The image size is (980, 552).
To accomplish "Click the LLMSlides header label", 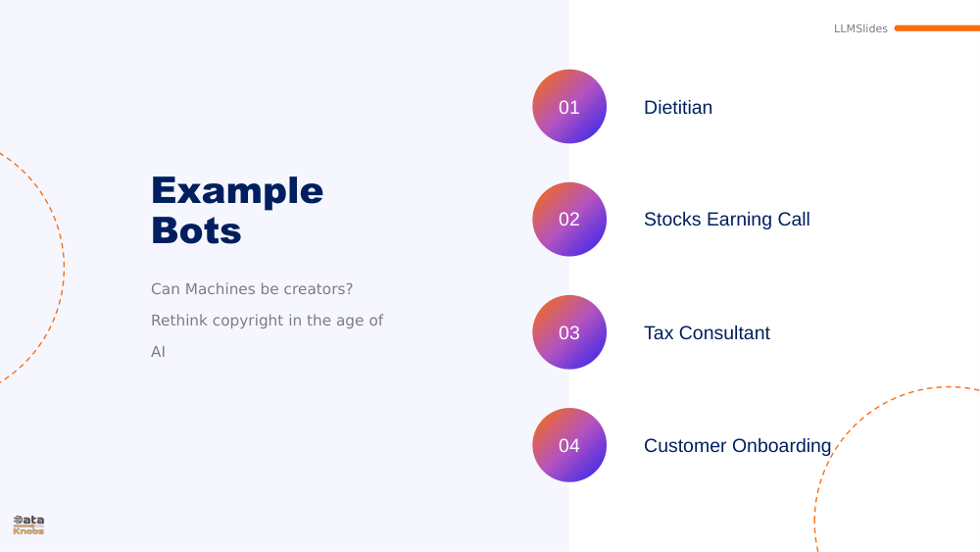I will click(x=860, y=28).
